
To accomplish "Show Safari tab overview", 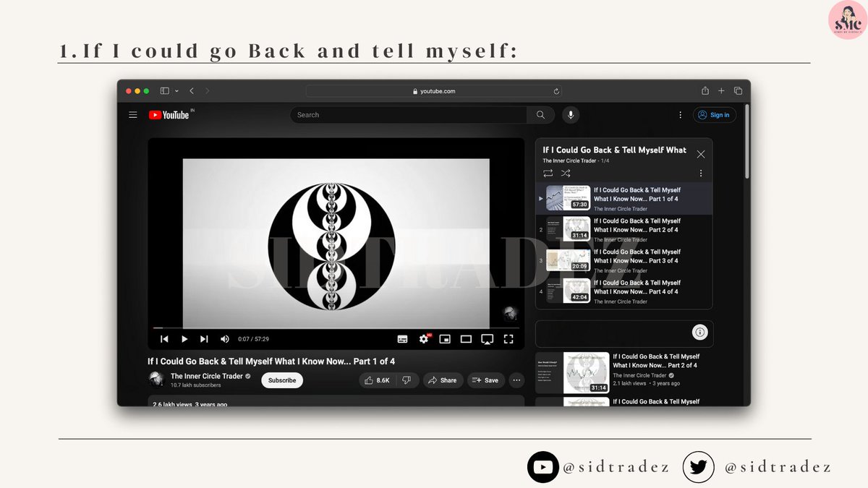I will pos(738,91).
